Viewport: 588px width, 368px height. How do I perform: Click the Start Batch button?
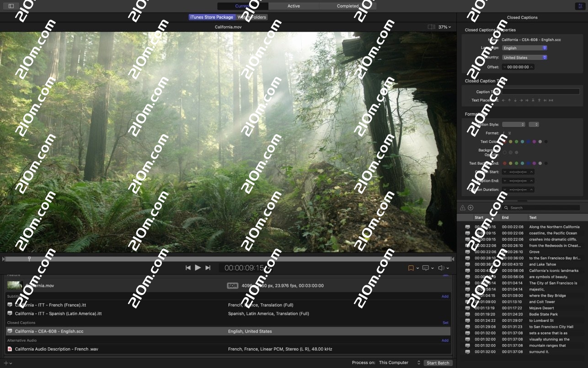coord(438,363)
